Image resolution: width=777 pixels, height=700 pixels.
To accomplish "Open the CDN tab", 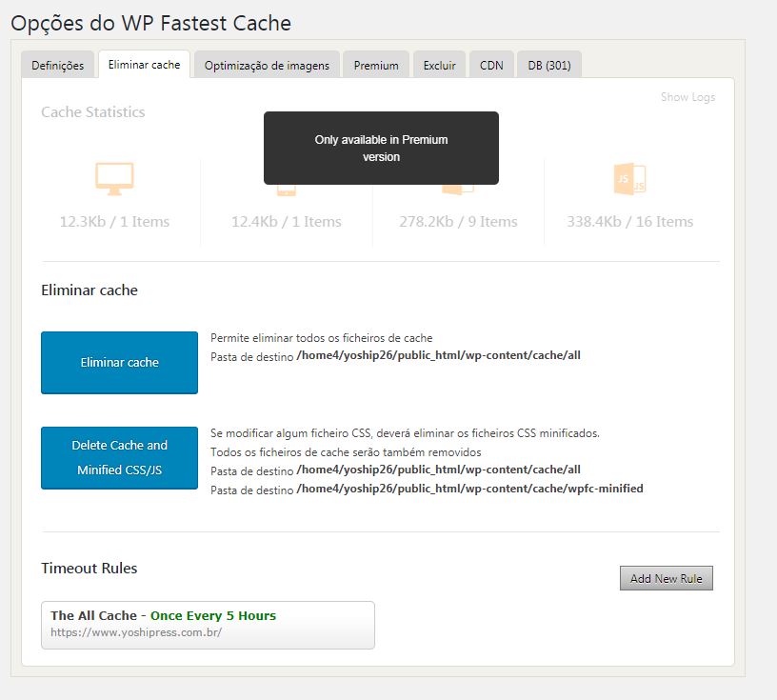I will [491, 65].
